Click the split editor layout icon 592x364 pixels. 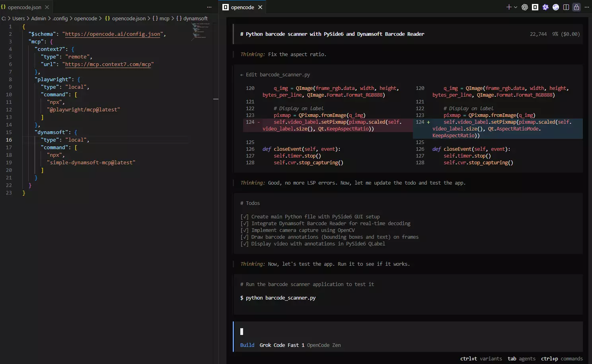click(566, 7)
